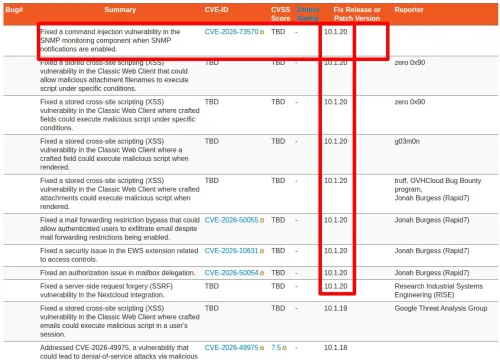The height and width of the screenshot is (360, 500).
Task: Click 10.1.20 in the mailbox delegation row
Action: click(x=336, y=273)
